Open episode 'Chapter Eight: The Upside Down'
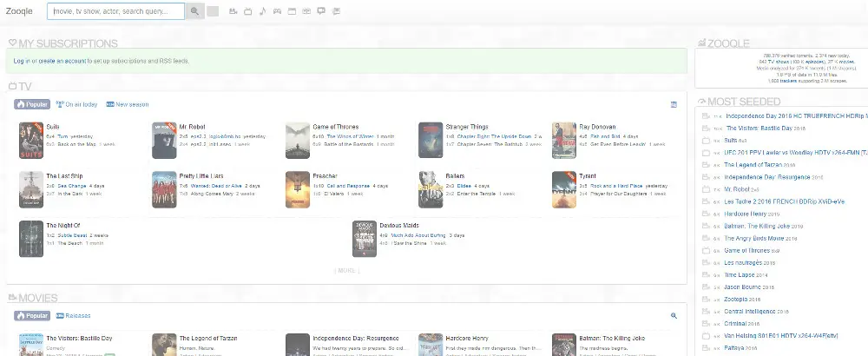This screenshot has width=868, height=356. 494,136
